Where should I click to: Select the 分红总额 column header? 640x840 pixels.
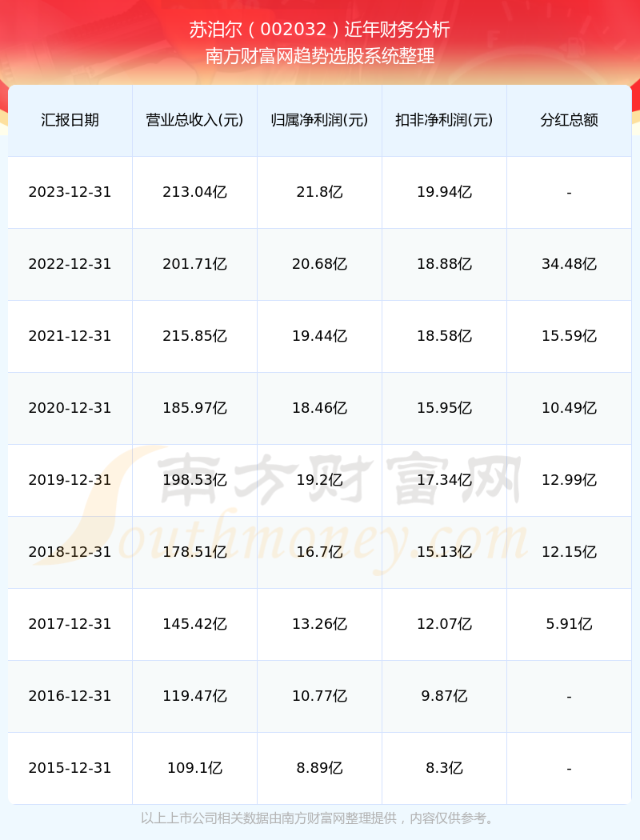(570, 120)
